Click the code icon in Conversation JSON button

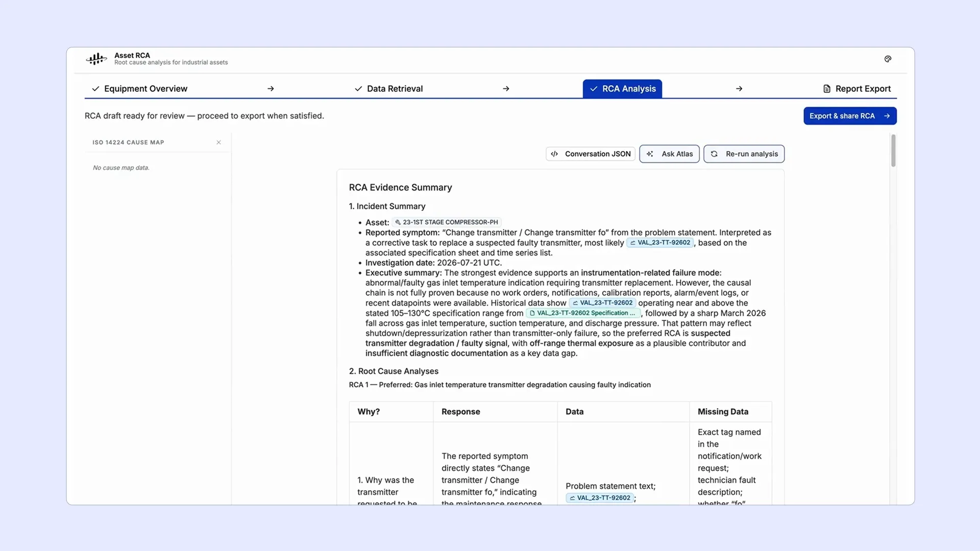tap(554, 154)
